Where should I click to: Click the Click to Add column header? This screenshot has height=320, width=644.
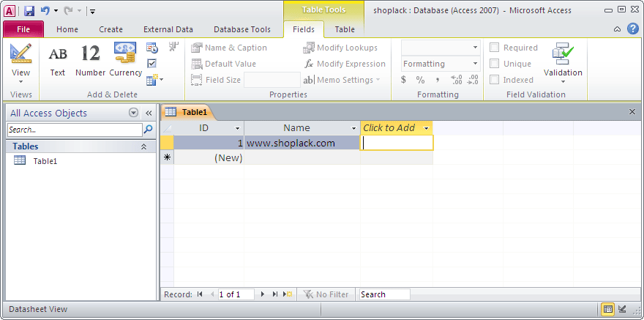coord(397,128)
